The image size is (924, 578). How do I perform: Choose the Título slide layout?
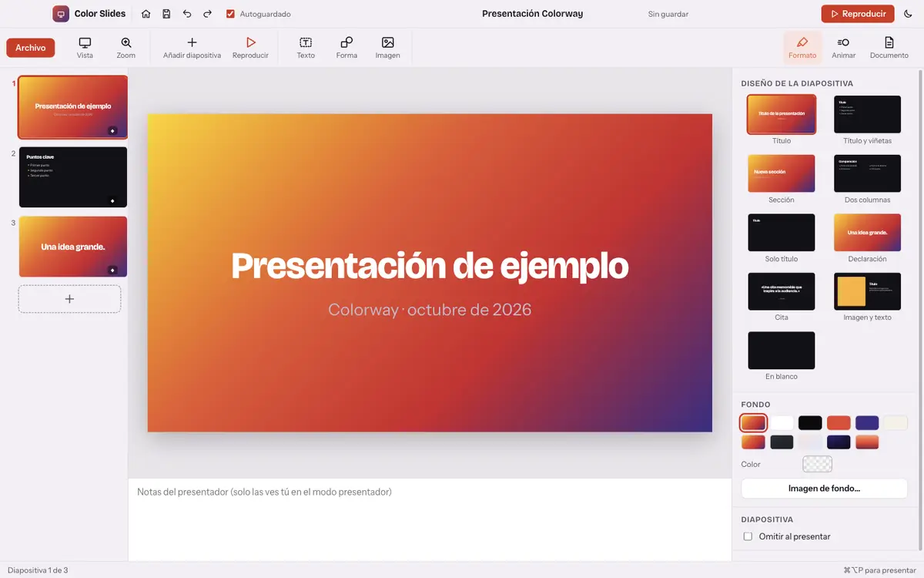click(782, 114)
